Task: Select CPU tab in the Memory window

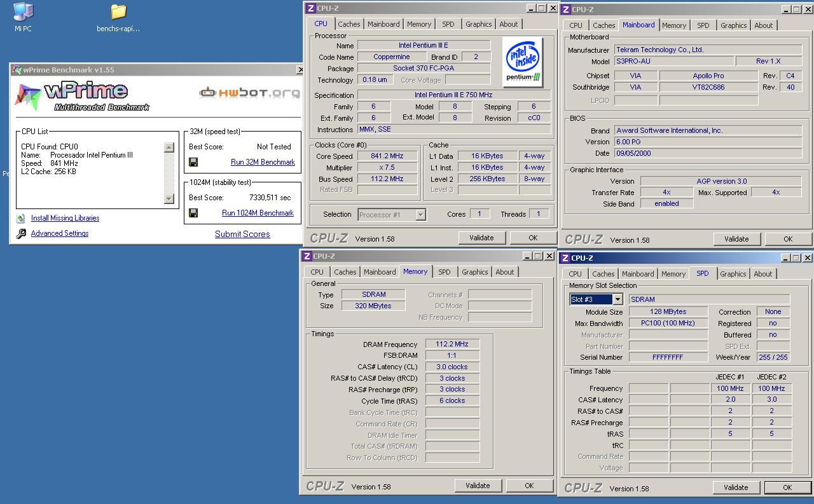Action: pos(317,272)
